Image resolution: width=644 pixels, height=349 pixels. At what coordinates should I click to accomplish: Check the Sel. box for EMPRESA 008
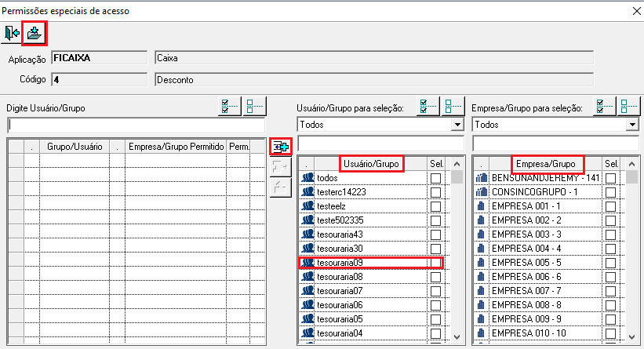coord(611,305)
